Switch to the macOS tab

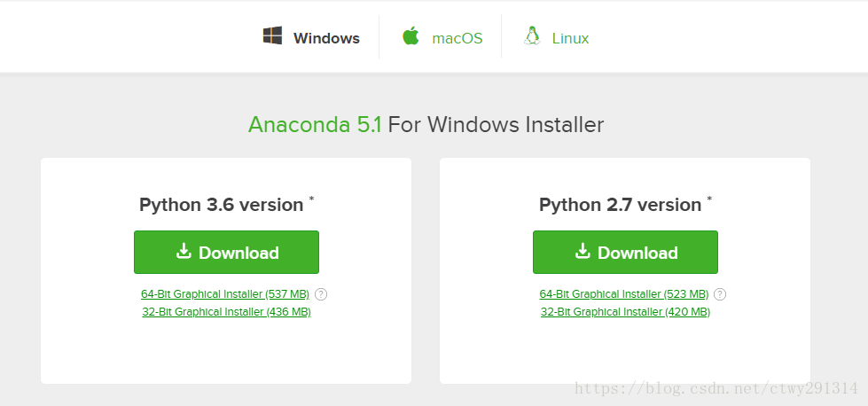point(457,38)
